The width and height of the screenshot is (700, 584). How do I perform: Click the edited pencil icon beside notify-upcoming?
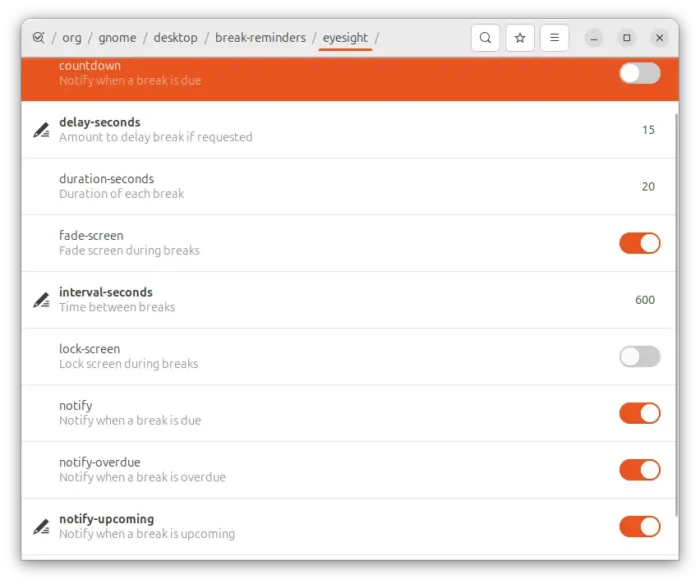(x=42, y=527)
